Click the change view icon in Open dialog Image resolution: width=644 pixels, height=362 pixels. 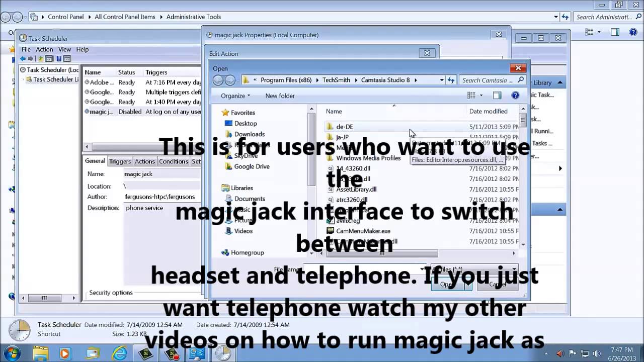[x=471, y=96]
